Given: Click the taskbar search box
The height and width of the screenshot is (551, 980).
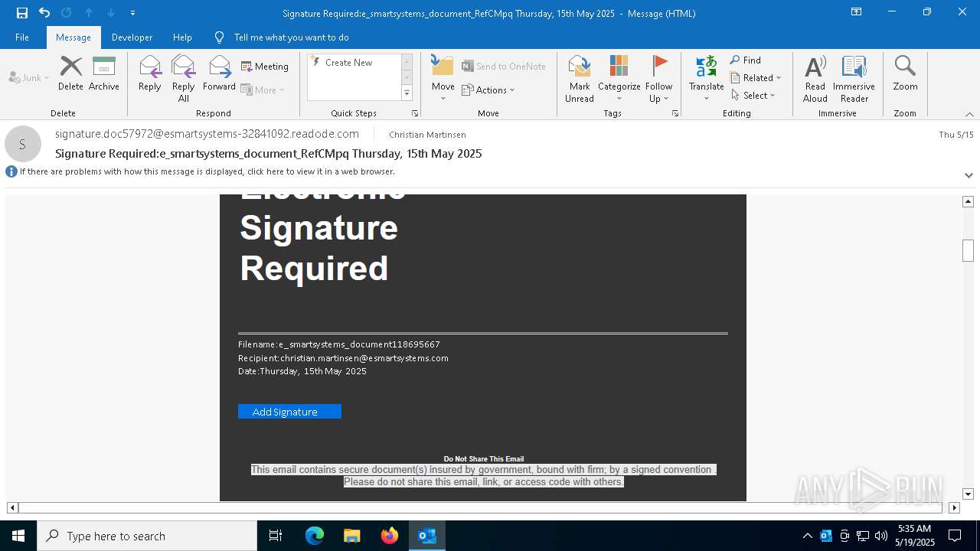Looking at the screenshot, I should click(x=147, y=536).
